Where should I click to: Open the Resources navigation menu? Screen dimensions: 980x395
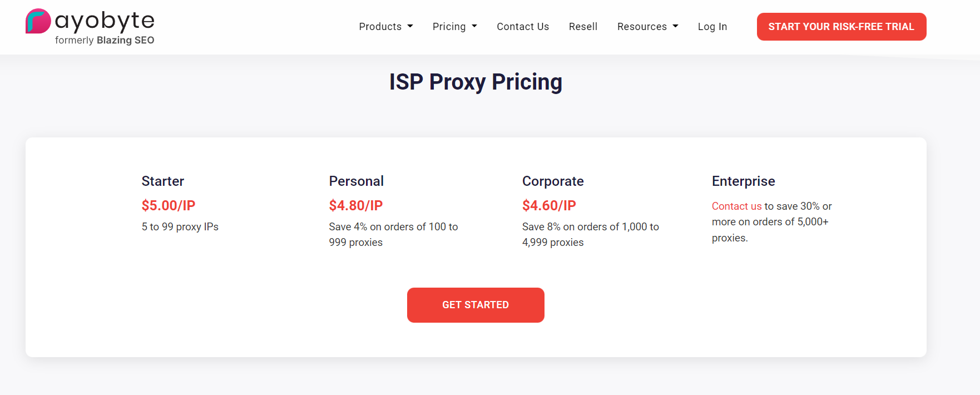[x=642, y=27]
